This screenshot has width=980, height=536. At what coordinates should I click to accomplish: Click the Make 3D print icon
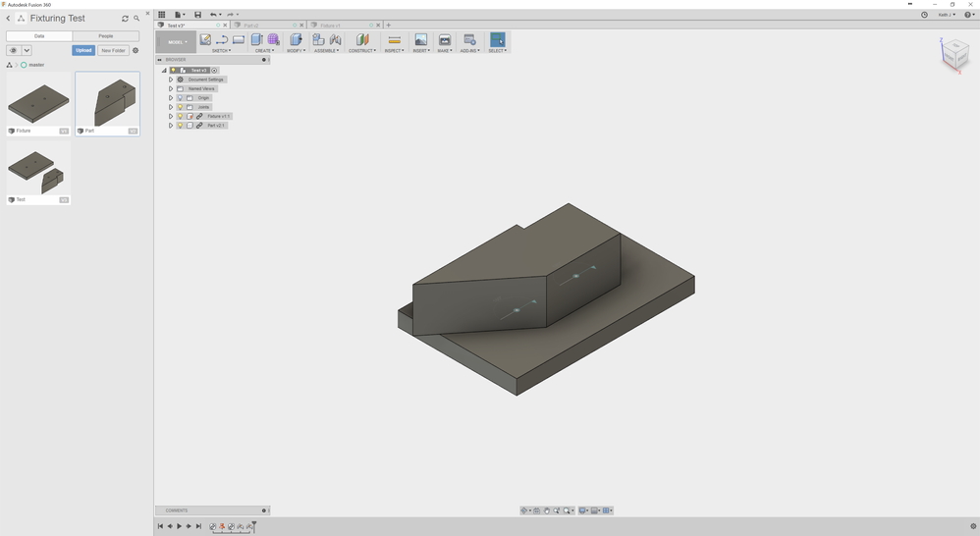[445, 39]
